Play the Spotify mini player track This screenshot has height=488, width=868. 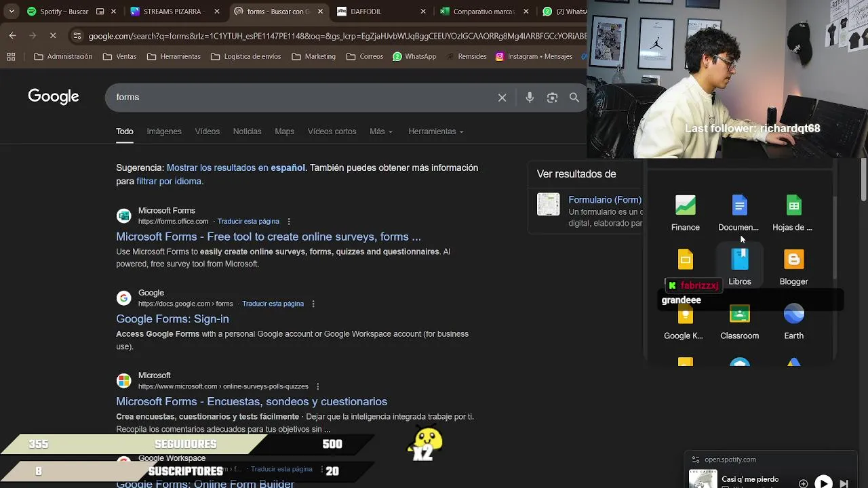pyautogui.click(x=823, y=483)
